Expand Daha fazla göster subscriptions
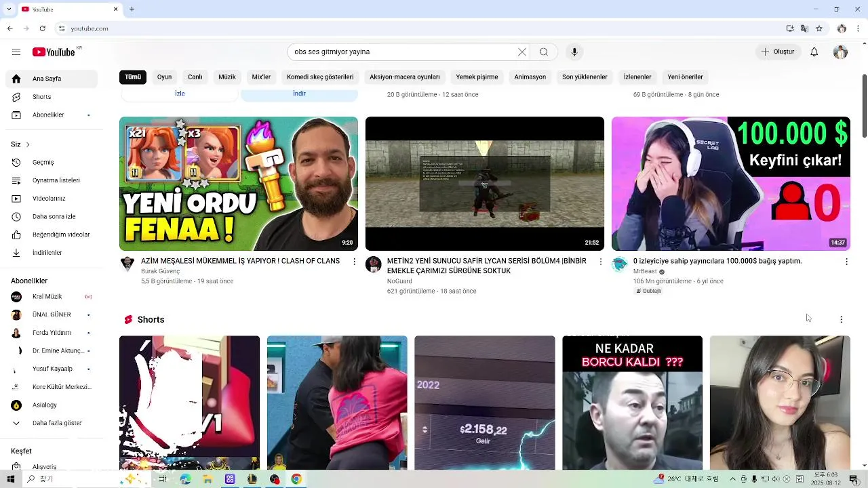This screenshot has height=488, width=868. [x=52, y=423]
